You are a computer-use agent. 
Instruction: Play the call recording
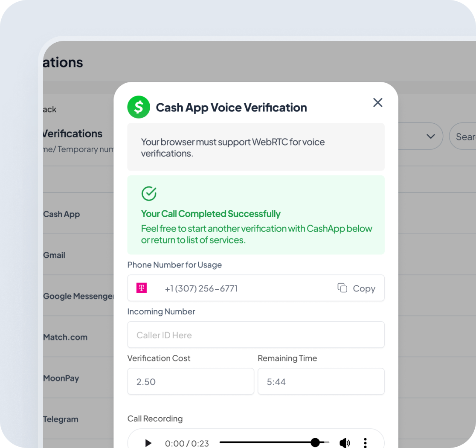coord(148,443)
